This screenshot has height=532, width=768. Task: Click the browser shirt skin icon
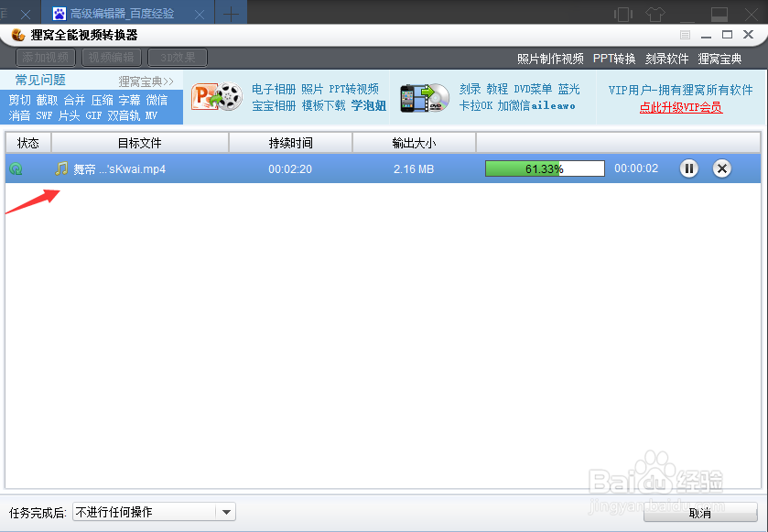[x=654, y=15]
